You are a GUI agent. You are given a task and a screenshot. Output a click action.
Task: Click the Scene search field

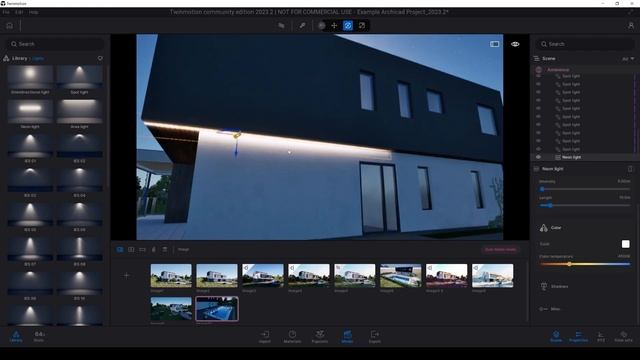(584, 44)
